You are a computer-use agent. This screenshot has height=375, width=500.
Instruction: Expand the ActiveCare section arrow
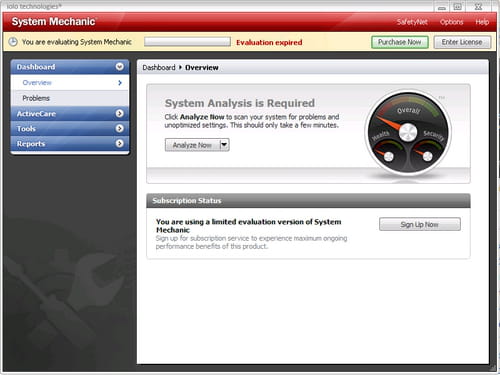(x=120, y=114)
